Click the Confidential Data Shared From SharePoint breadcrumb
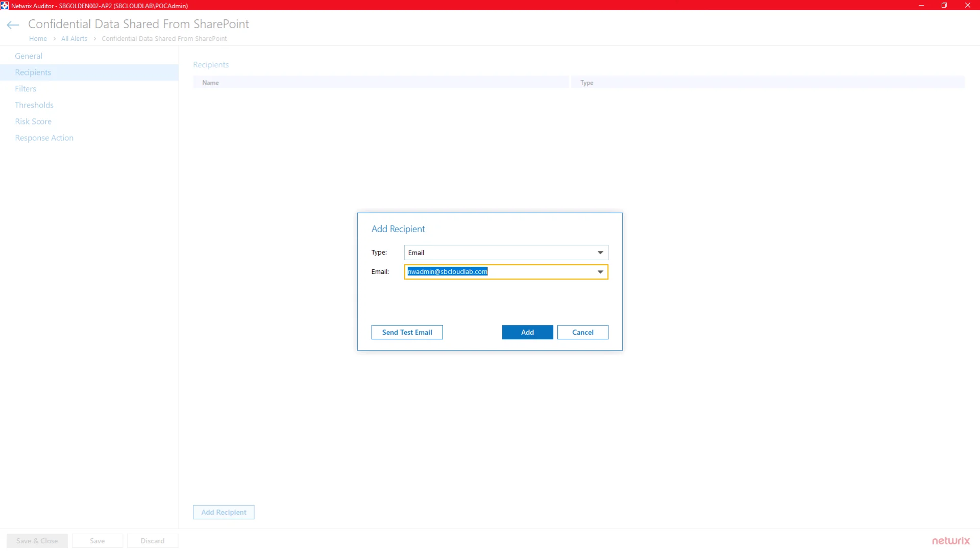The width and height of the screenshot is (980, 551). pos(164,39)
